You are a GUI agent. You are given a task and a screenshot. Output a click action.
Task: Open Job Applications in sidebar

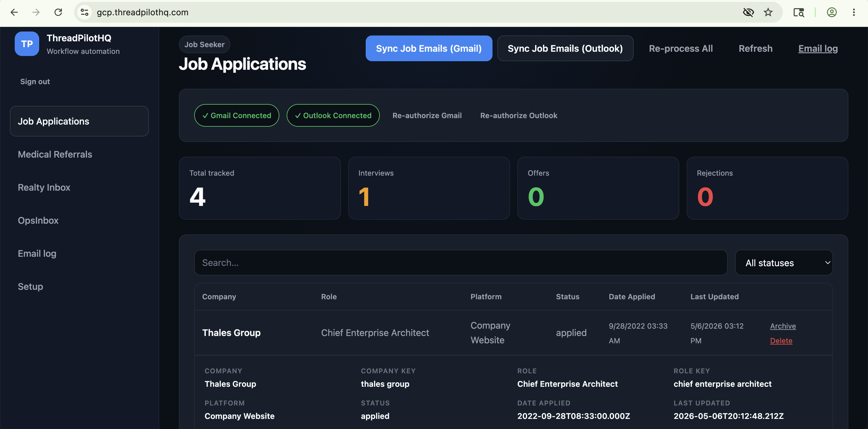[x=79, y=121]
